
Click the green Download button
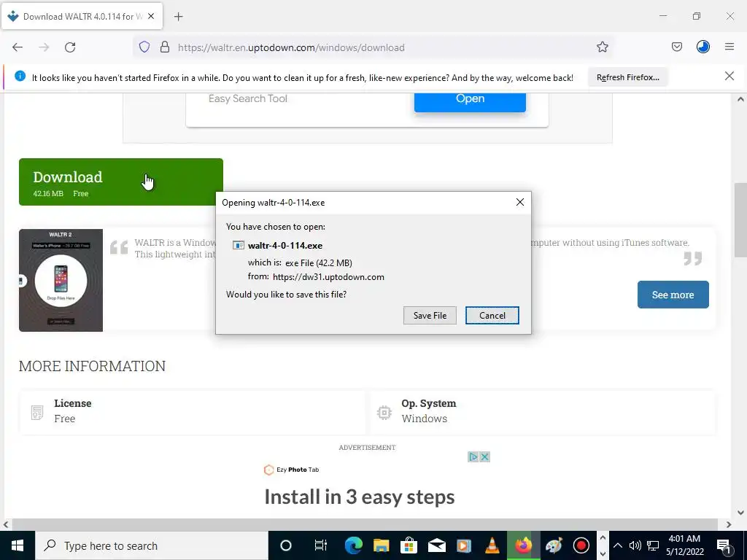click(121, 182)
